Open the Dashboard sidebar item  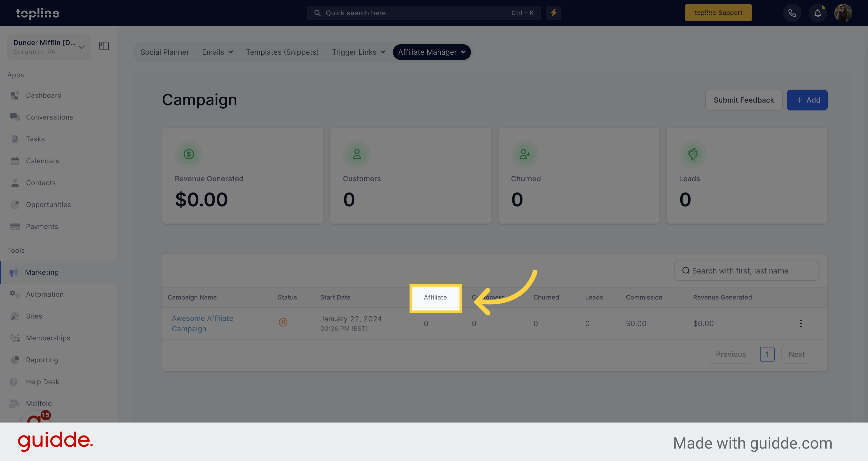[x=44, y=95]
